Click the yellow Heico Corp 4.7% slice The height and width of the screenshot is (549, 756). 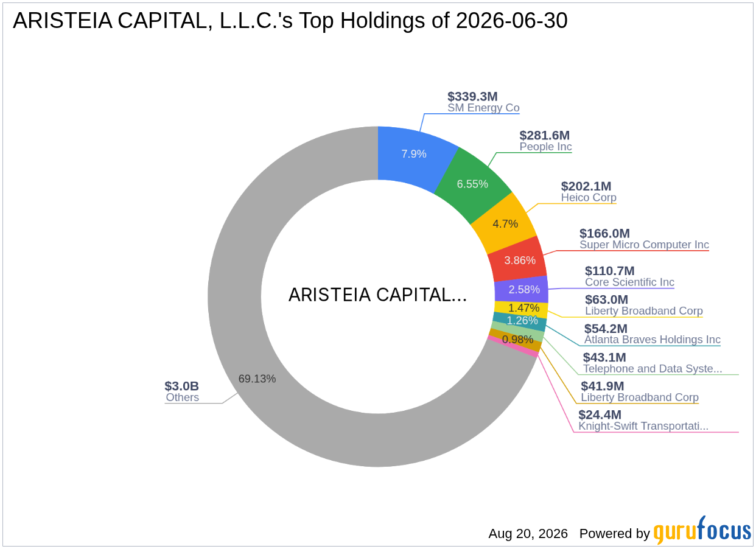[505, 223]
